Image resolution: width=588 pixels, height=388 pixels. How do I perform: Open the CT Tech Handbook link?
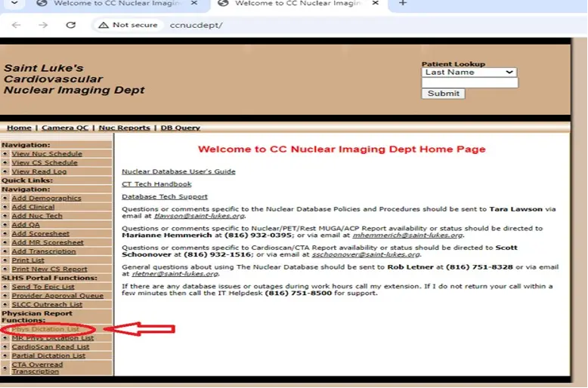pos(156,184)
